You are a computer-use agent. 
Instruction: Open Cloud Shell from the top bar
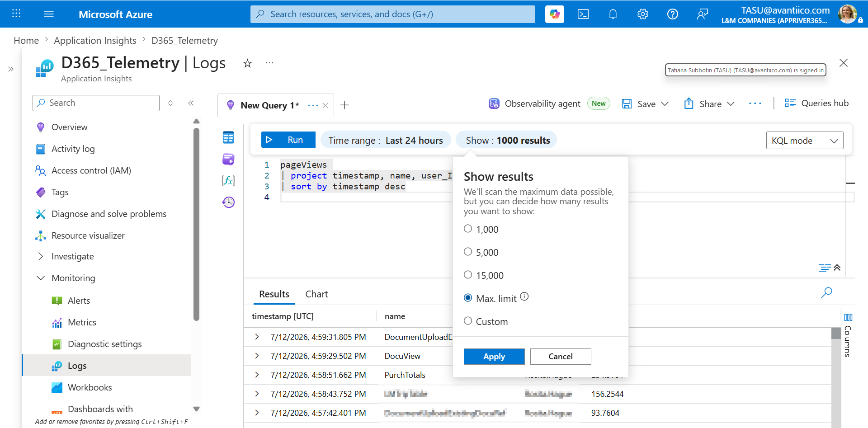click(583, 14)
